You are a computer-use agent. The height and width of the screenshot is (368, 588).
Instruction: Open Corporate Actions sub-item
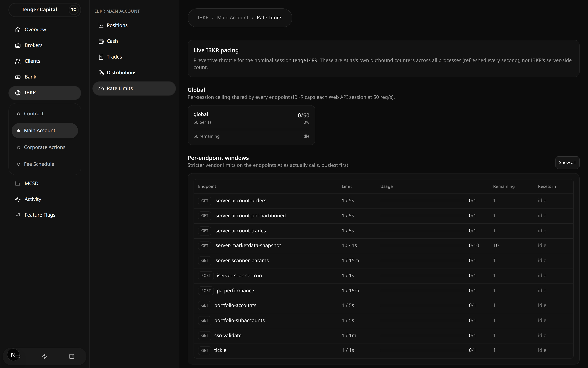[x=45, y=147]
